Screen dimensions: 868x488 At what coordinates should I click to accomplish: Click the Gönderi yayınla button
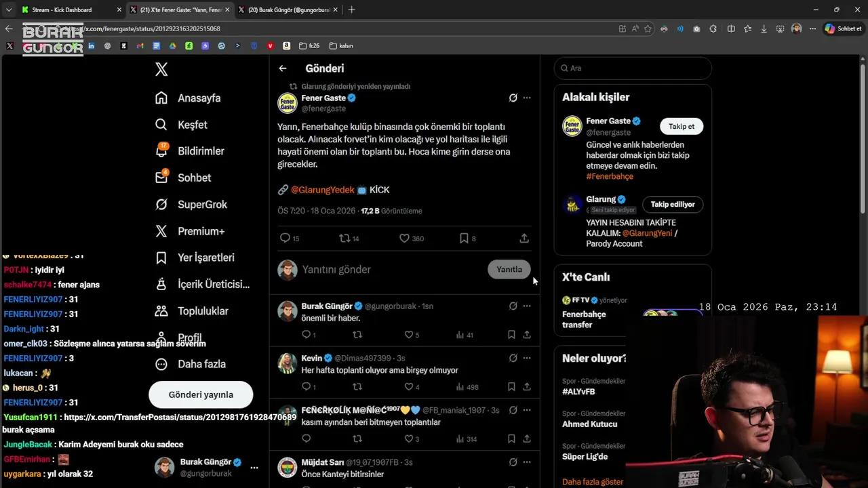pos(201,394)
